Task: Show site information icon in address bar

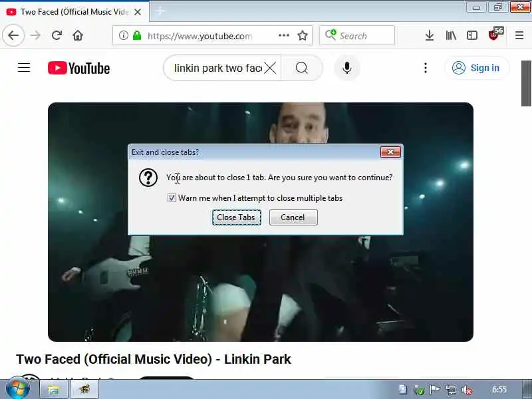Action: [x=124, y=35]
